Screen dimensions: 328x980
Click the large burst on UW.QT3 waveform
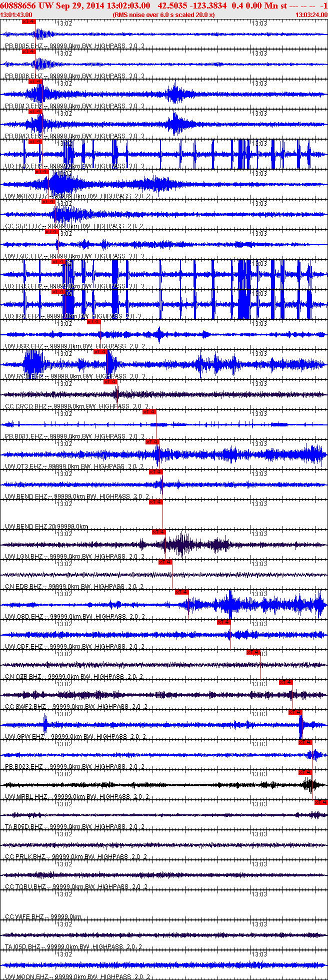pyautogui.click(x=316, y=454)
